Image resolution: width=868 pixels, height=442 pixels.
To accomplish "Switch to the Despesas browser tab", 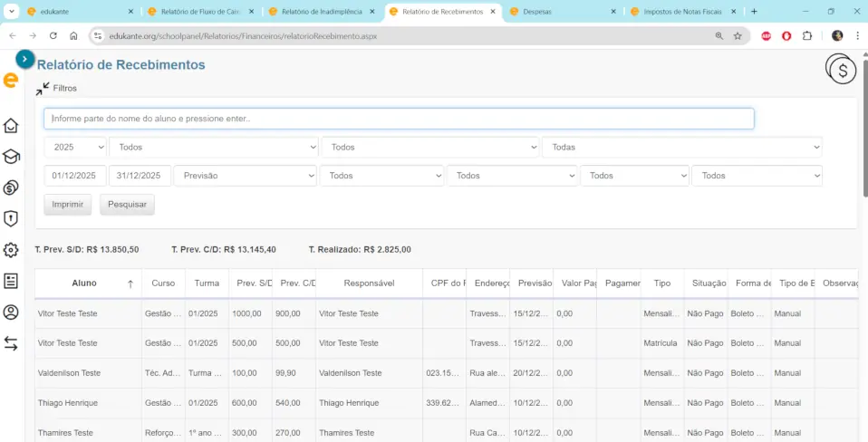I will (x=562, y=12).
